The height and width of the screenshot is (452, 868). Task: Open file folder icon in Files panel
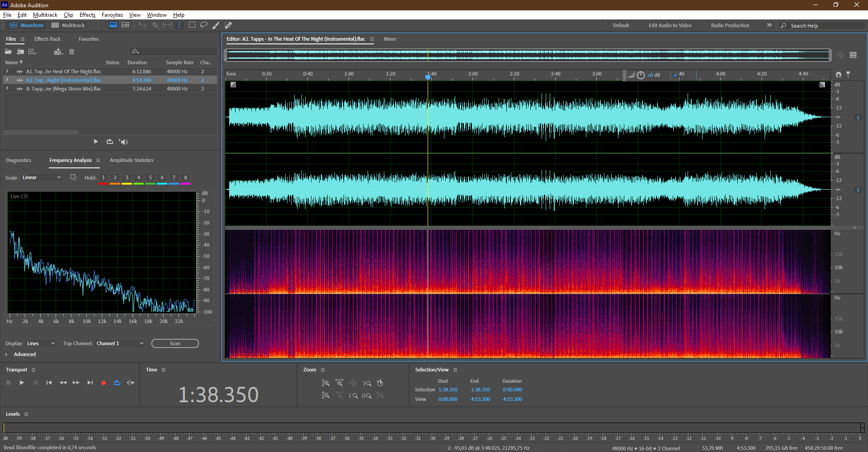[8, 52]
